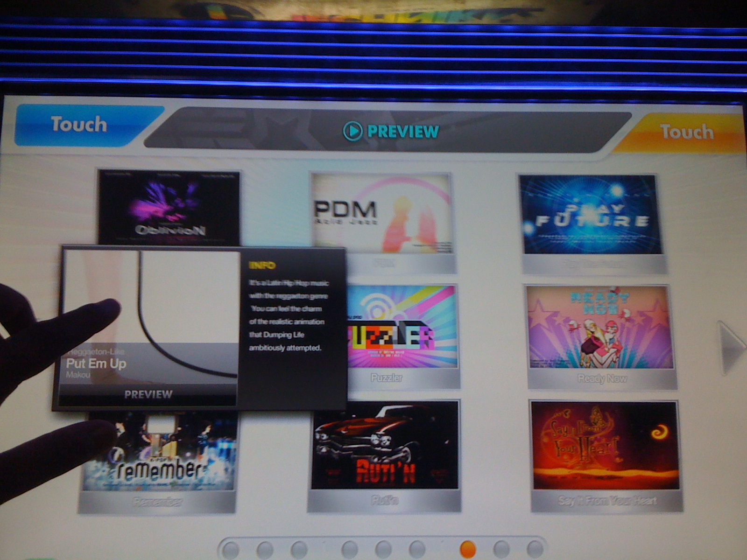Select the Remember song card

158,462
